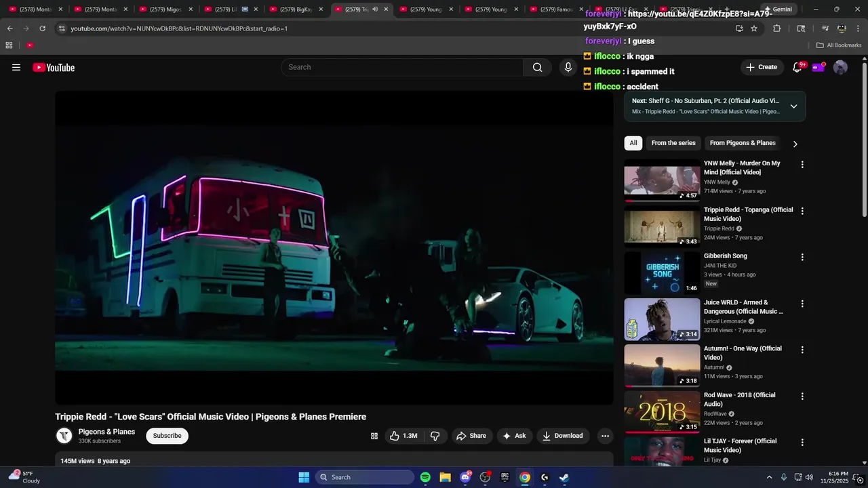Open options for Gibberish Song
The image size is (868, 488).
click(x=802, y=258)
